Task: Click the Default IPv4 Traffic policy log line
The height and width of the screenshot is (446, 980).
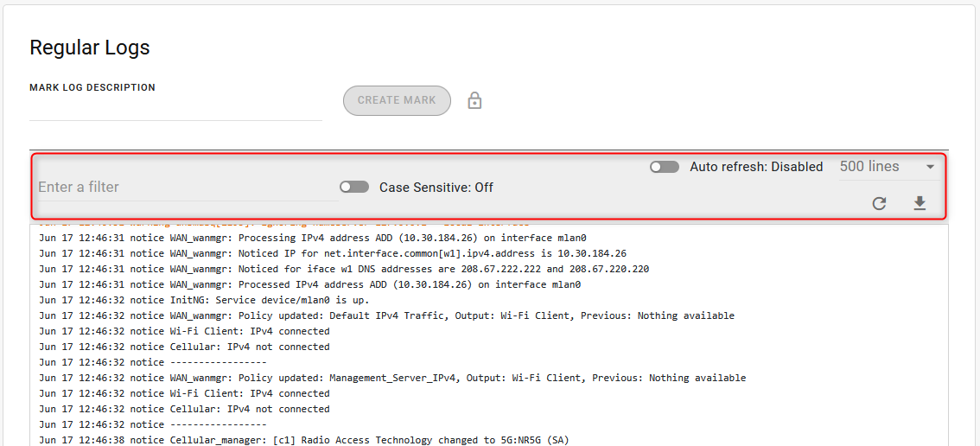Action: click(386, 315)
